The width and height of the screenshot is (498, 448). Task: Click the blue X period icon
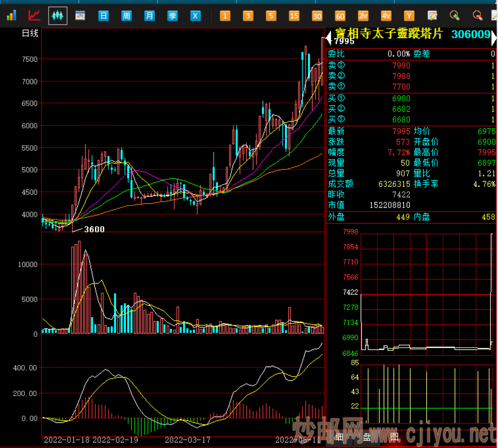coord(196,16)
